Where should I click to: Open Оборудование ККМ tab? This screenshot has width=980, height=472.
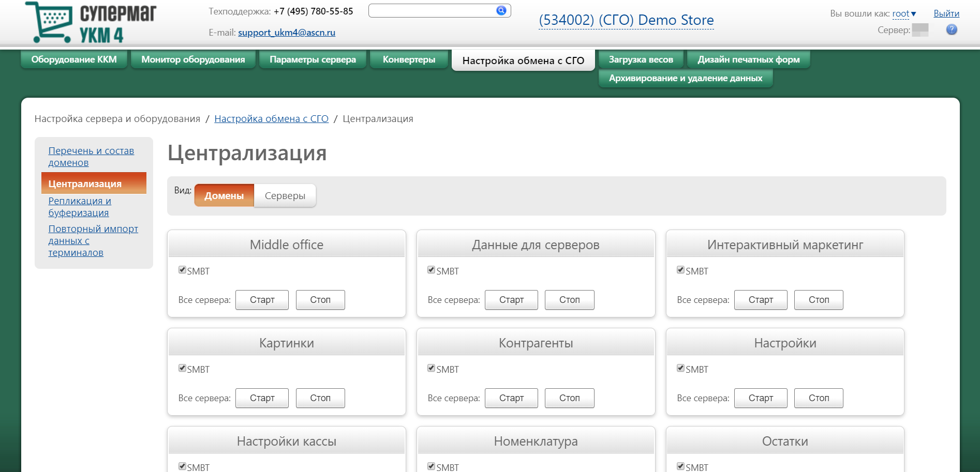click(x=74, y=59)
